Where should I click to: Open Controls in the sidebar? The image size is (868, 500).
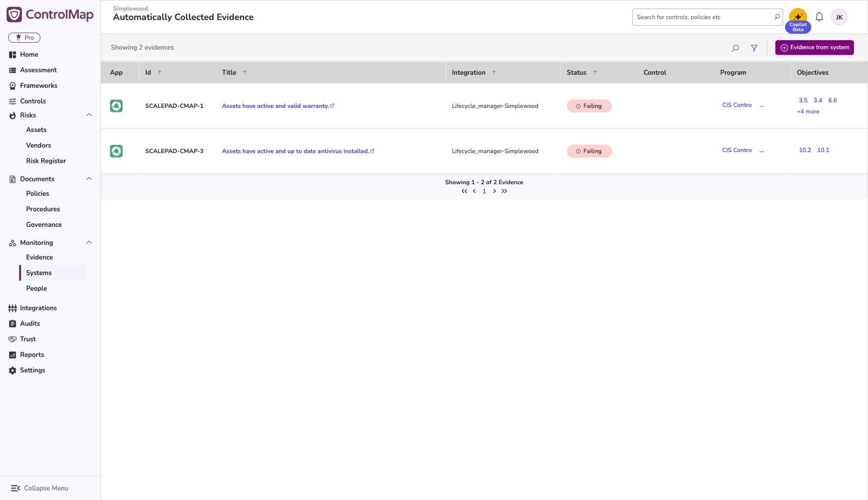[33, 101]
